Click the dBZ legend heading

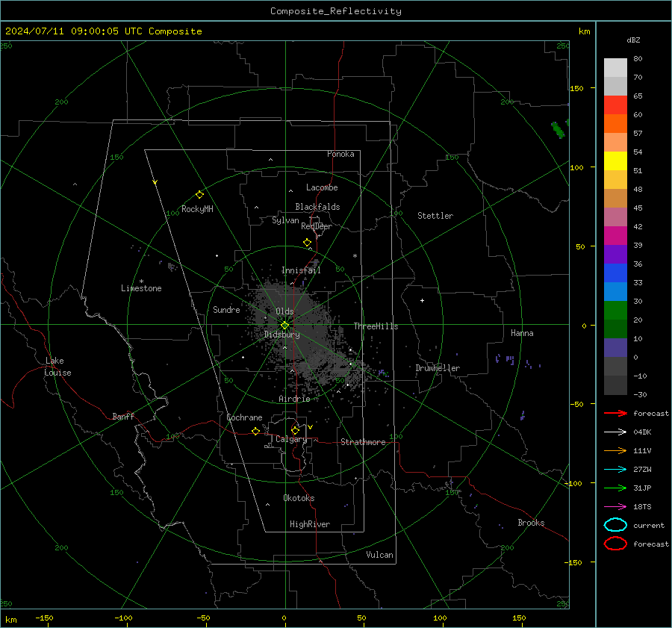pyautogui.click(x=633, y=40)
